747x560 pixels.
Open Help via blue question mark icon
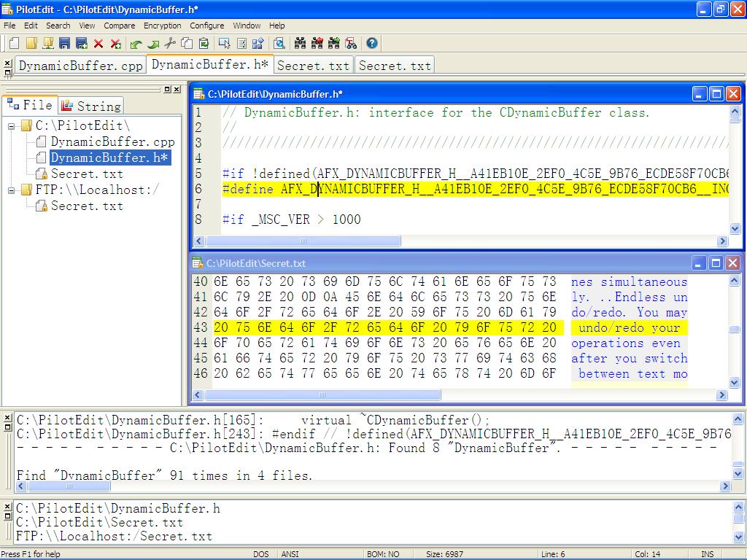[372, 44]
